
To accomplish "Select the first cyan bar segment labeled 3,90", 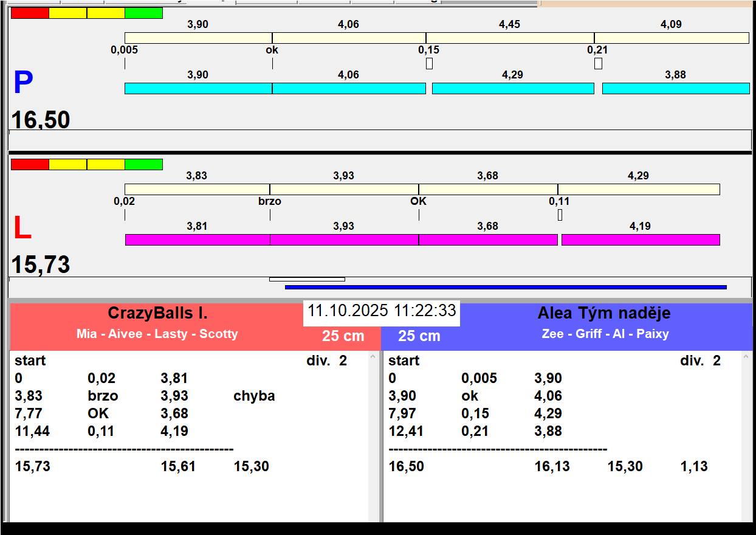I will [198, 88].
